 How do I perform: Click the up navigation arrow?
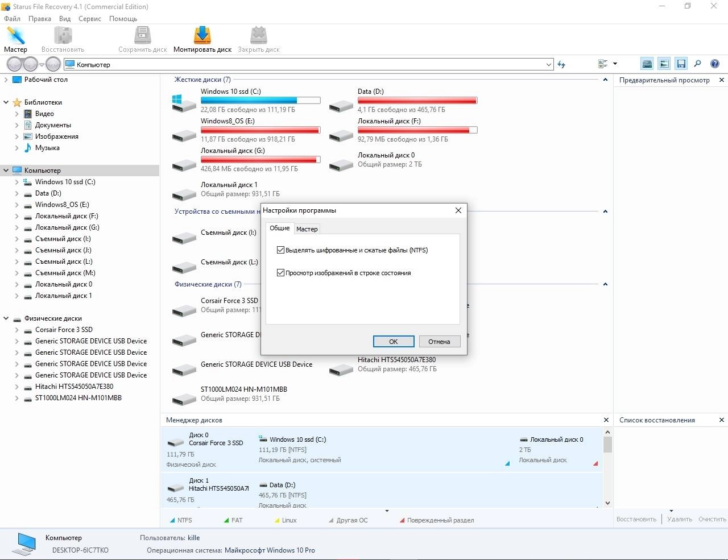[x=53, y=64]
